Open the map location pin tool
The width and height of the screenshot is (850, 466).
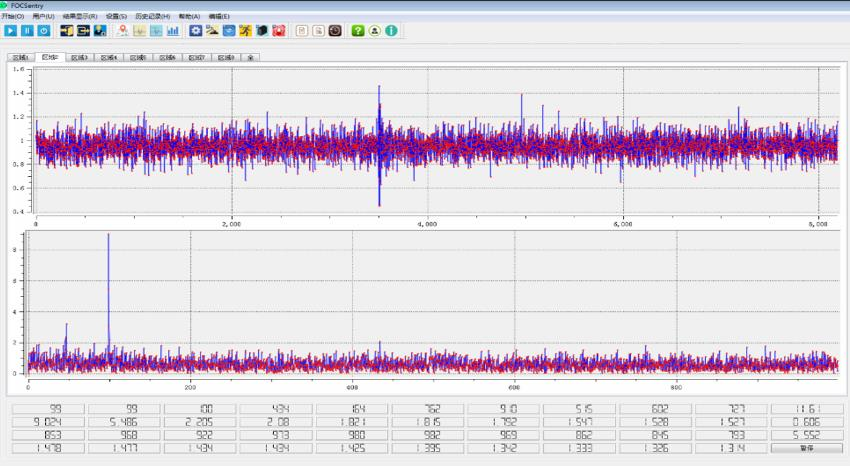(x=122, y=31)
